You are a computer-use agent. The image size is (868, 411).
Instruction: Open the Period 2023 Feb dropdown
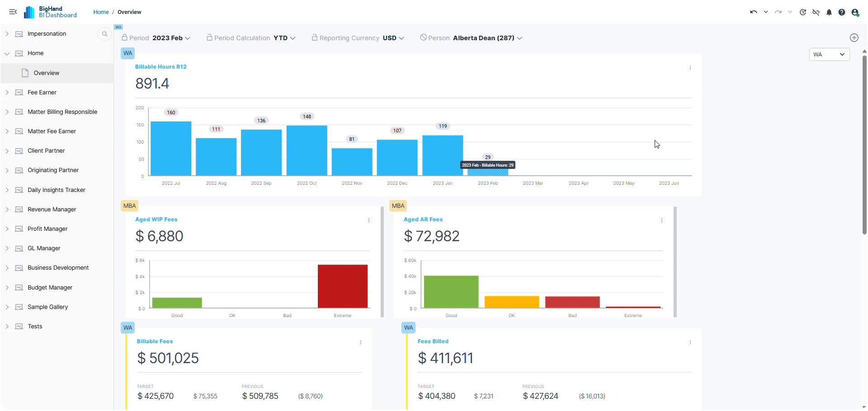(x=171, y=38)
